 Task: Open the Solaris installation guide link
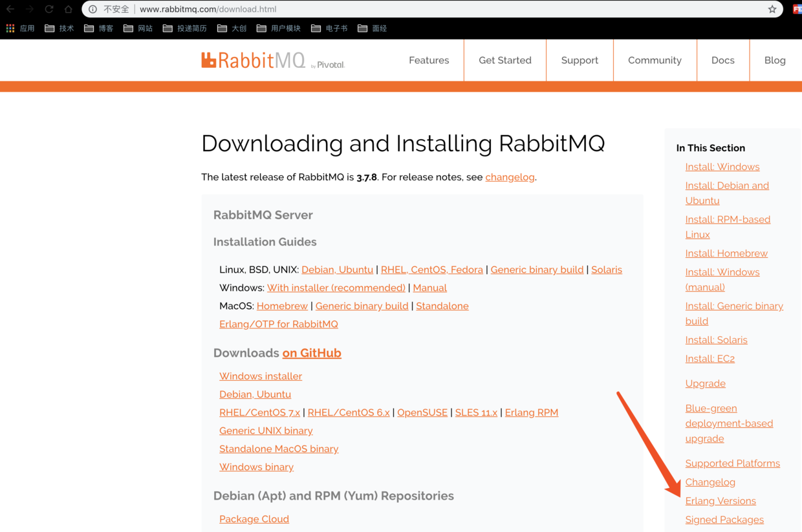(x=607, y=270)
